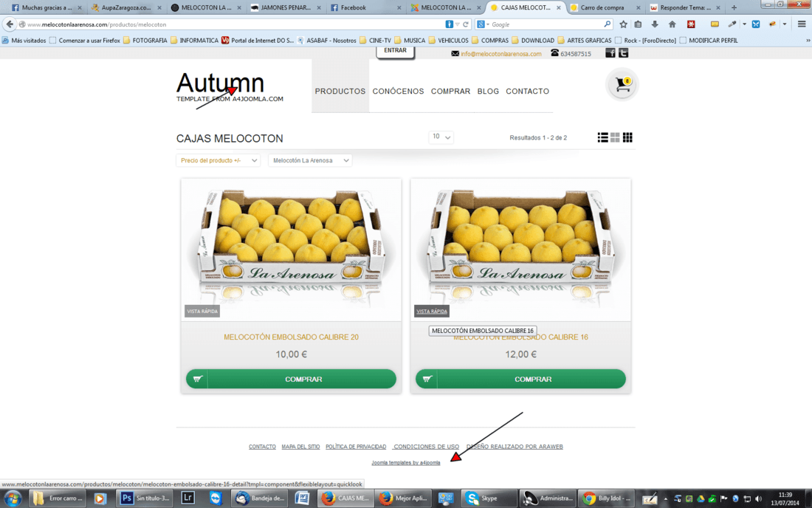Switch to the Carro de compra tab

[604, 8]
